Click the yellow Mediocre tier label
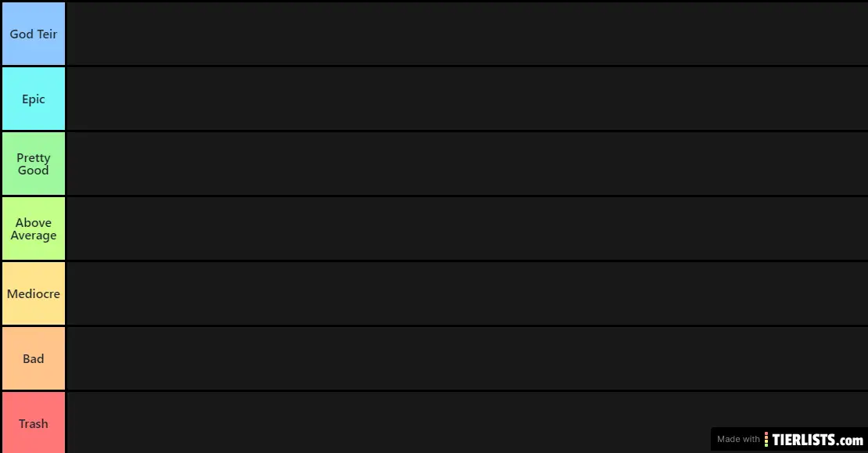Screen dimensions: 868x453 pos(34,293)
